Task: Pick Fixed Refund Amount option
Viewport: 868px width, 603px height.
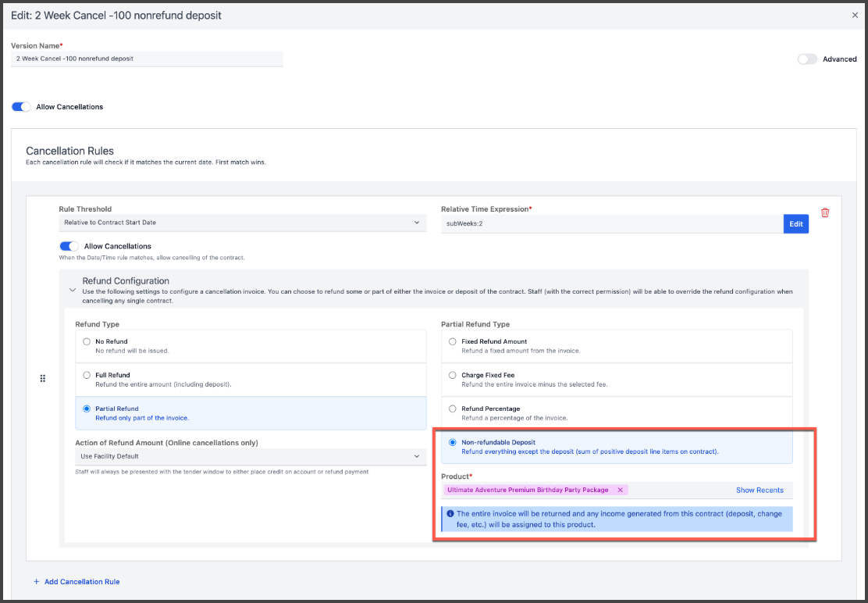Action: (453, 341)
